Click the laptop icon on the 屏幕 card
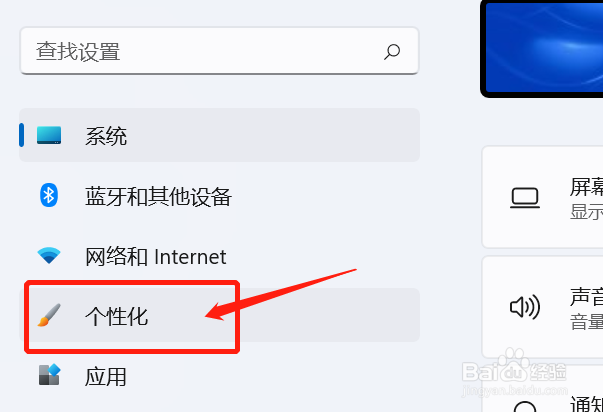Screen dimensions: 603x412 pos(525,198)
